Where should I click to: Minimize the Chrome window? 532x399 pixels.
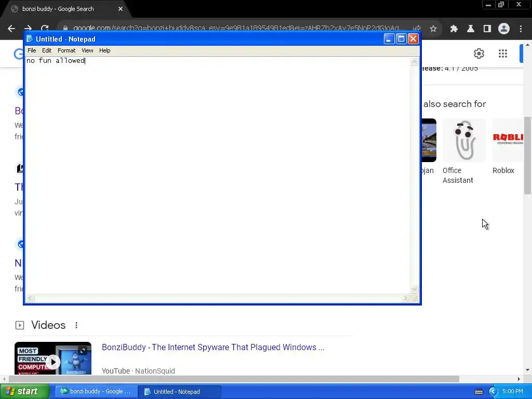(x=488, y=5)
